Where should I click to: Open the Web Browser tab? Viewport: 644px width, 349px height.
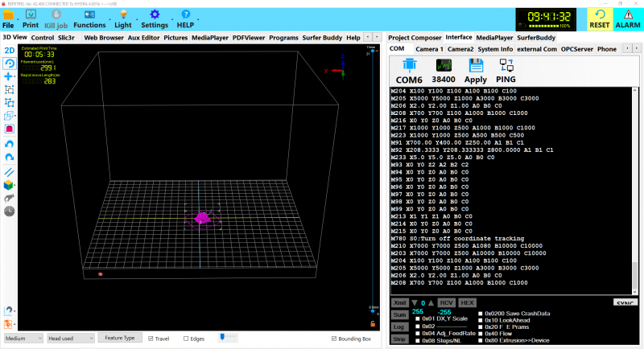pyautogui.click(x=104, y=38)
